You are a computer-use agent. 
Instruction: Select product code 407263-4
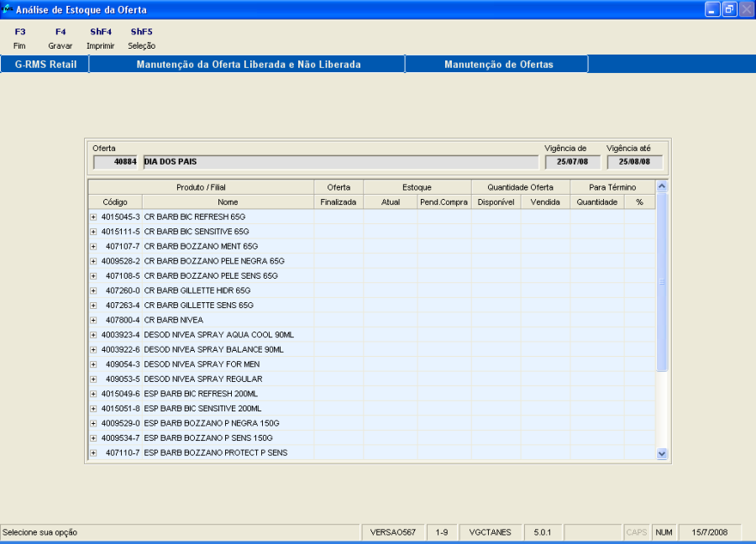pyautogui.click(x=123, y=306)
